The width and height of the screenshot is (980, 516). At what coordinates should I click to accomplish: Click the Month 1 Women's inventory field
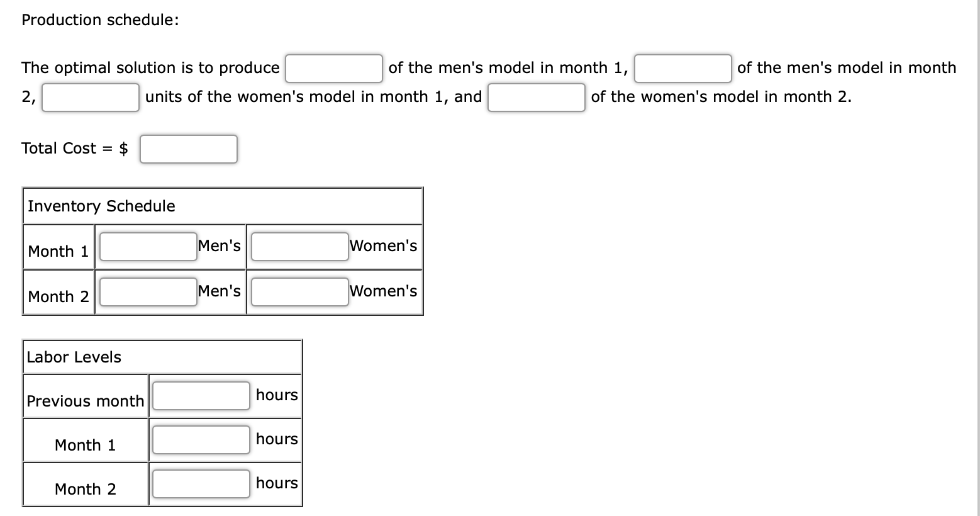click(299, 245)
